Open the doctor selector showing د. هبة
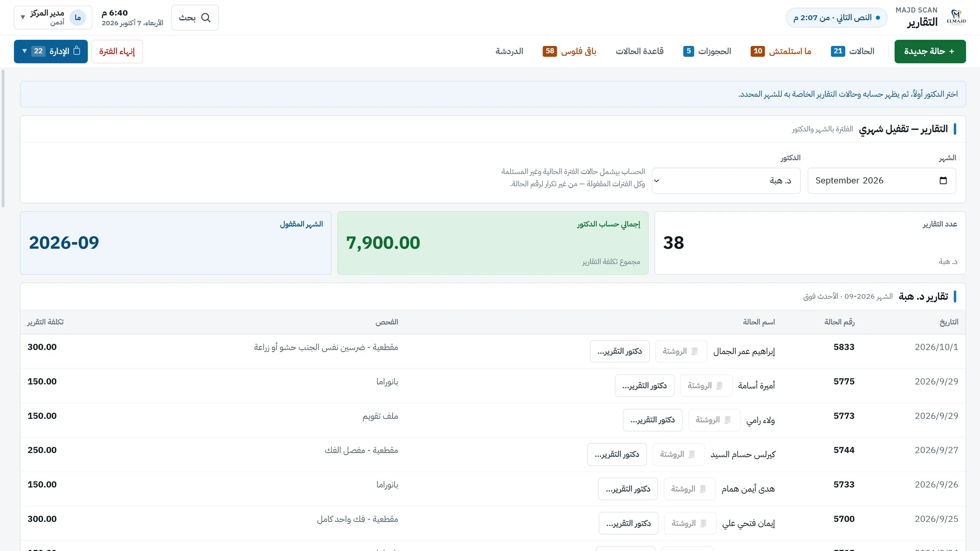Screen dimensions: 980x551 pyautogui.click(x=726, y=181)
